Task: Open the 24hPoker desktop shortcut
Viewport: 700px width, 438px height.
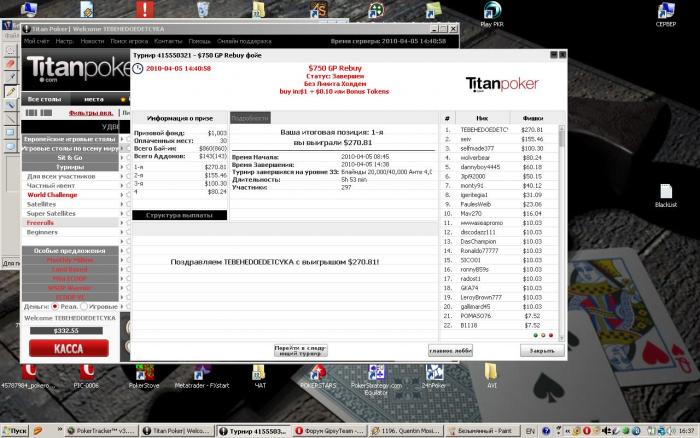Action: [x=433, y=376]
